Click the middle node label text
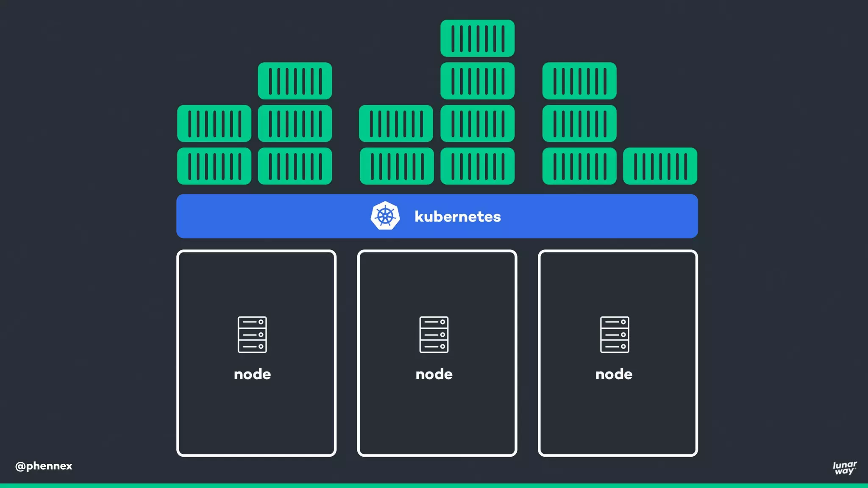Image resolution: width=868 pixels, height=488 pixels. 434,374
